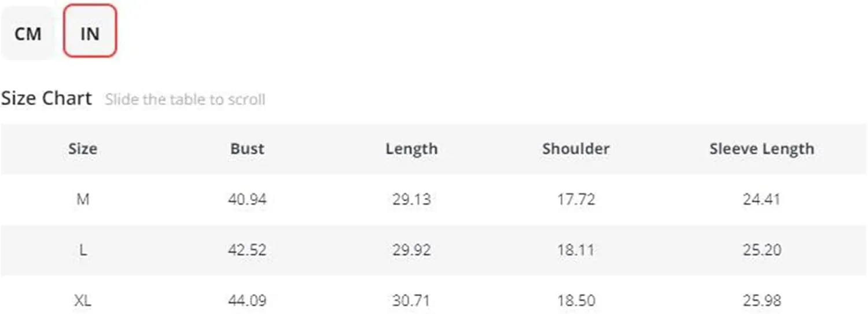The width and height of the screenshot is (868, 314).
Task: Select the L size row label
Action: 83,250
